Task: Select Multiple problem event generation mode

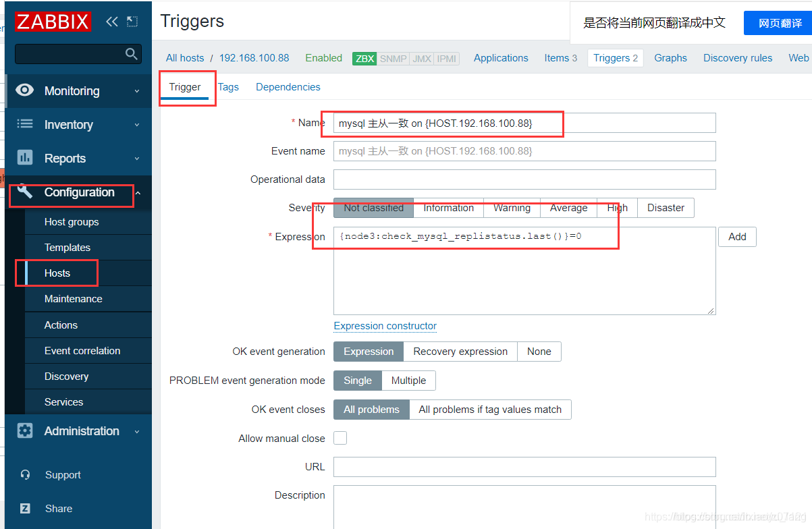Action: [x=408, y=381]
